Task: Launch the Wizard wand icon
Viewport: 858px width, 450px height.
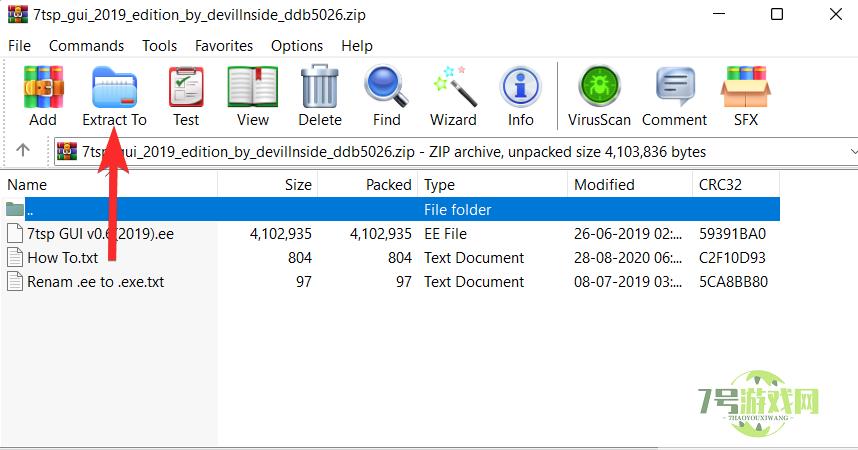Action: [x=454, y=86]
